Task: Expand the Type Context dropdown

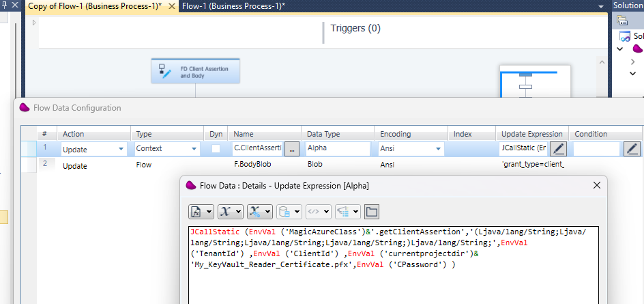Action: click(194, 148)
